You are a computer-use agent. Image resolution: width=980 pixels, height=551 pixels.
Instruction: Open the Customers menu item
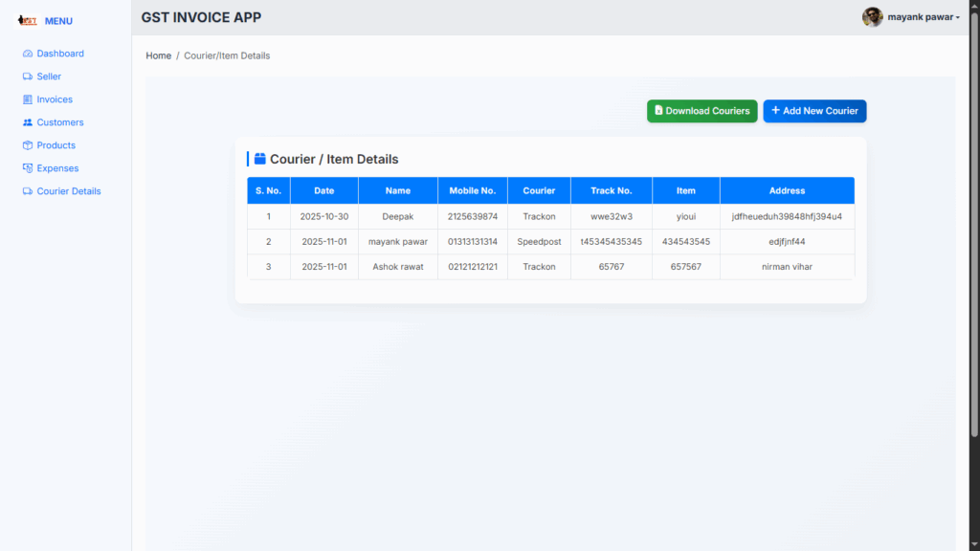60,122
